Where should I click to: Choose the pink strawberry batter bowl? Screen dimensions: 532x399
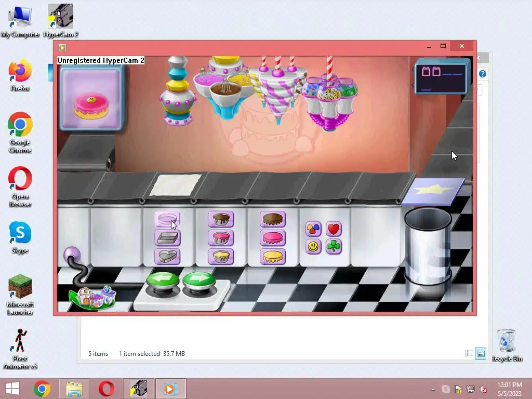[x=221, y=238]
